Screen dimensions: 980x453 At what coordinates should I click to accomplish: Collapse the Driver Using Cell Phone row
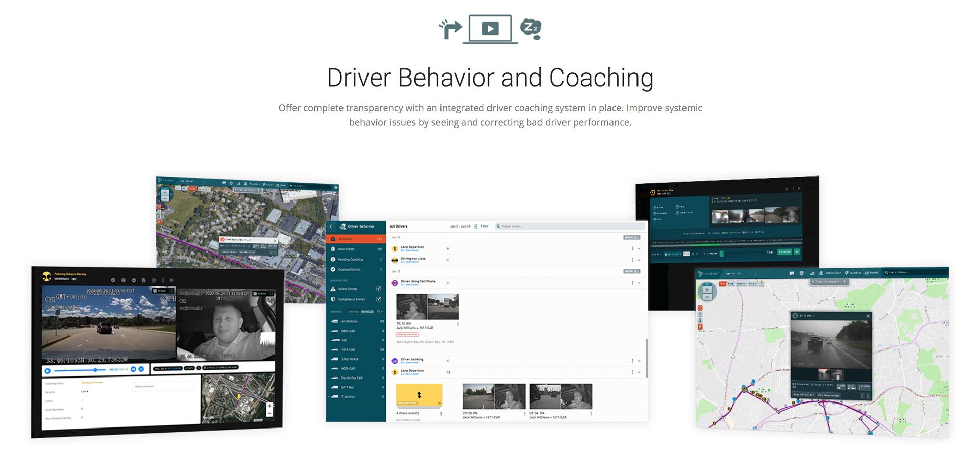pos(639,283)
